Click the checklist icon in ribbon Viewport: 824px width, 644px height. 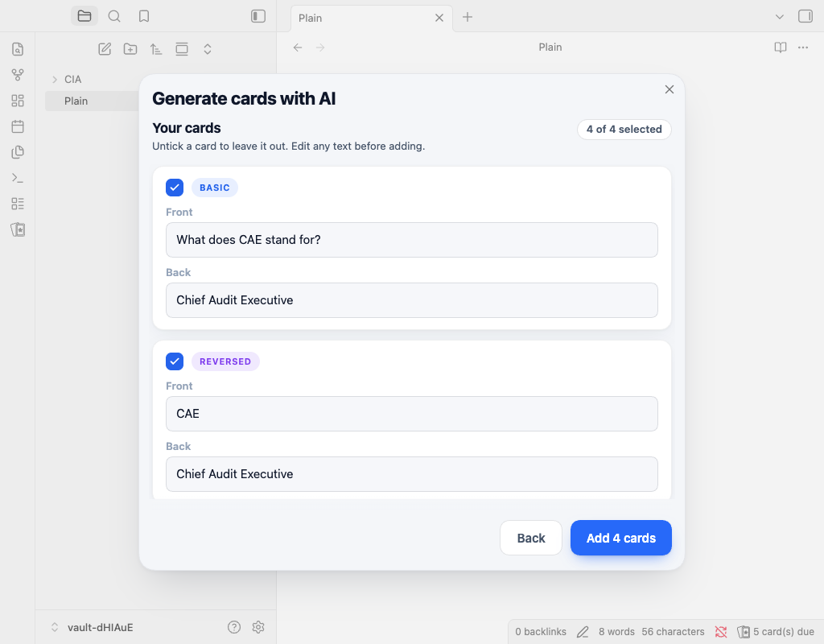(x=18, y=204)
